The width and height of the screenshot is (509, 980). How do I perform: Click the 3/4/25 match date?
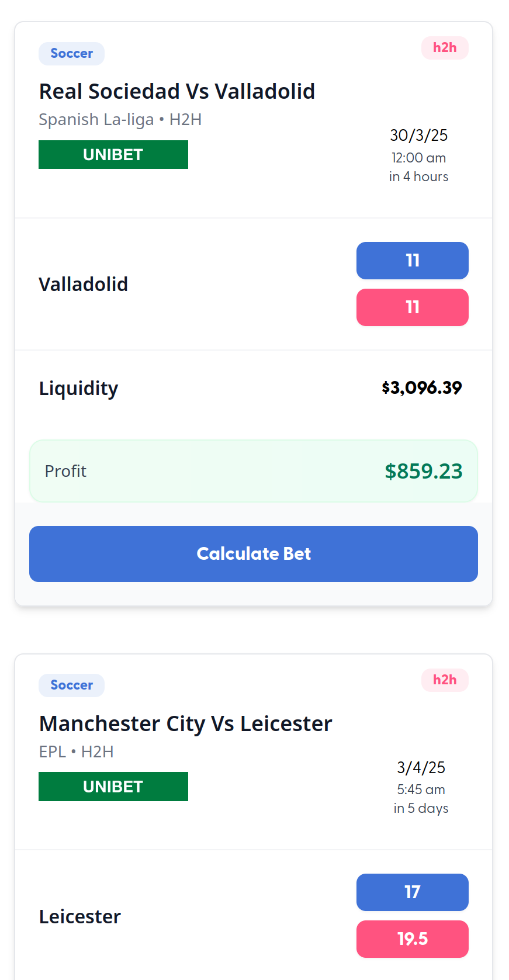click(421, 767)
